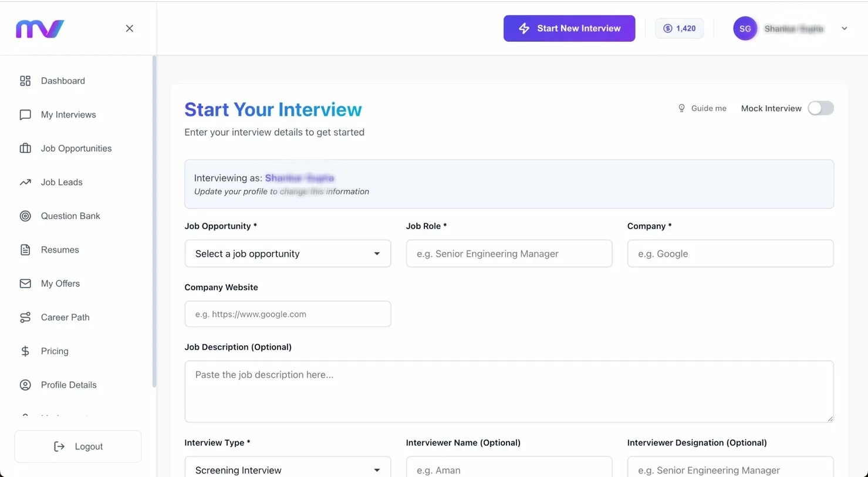
Task: Check the 1,420 credits balance indicator
Action: click(x=679, y=28)
